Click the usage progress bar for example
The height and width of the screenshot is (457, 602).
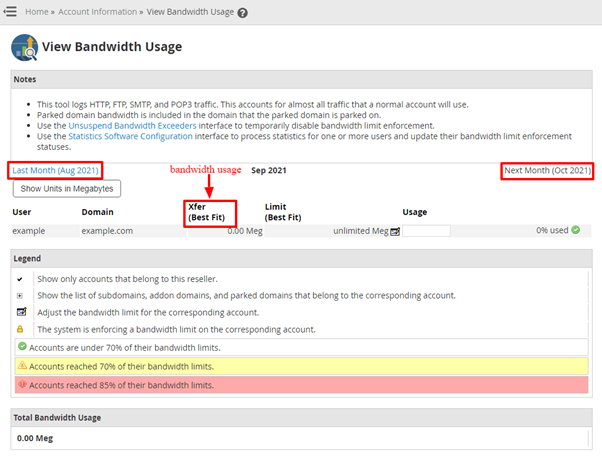[425, 231]
